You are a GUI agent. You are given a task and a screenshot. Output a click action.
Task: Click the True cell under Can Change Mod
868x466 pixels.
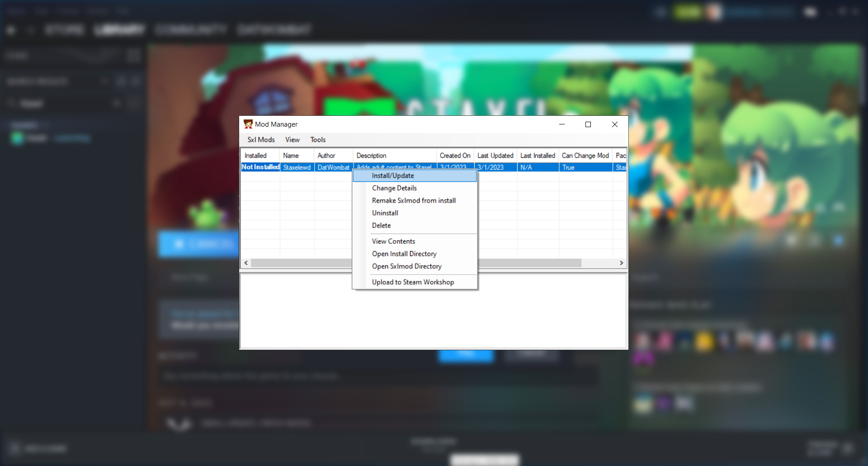pyautogui.click(x=585, y=167)
